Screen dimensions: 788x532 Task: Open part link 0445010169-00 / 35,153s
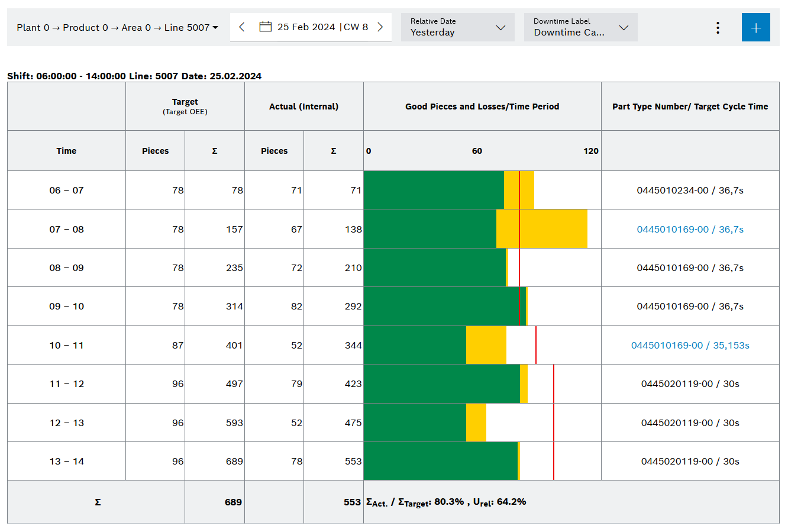pos(690,346)
